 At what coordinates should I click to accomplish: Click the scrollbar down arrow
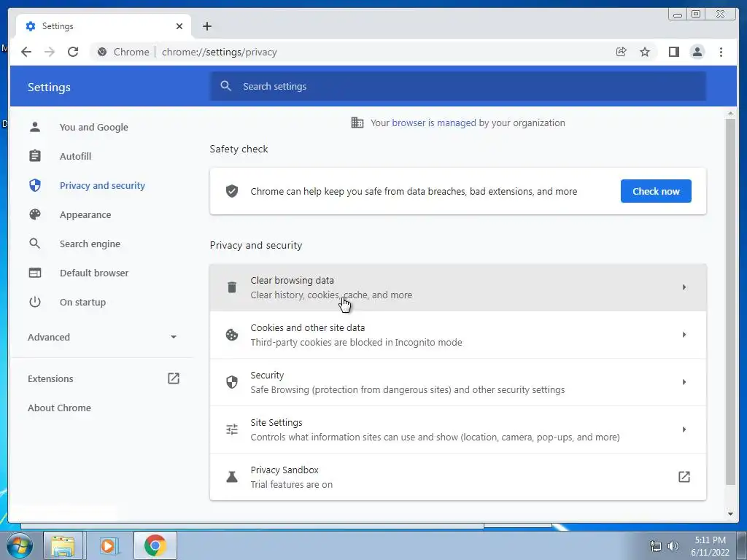730,514
